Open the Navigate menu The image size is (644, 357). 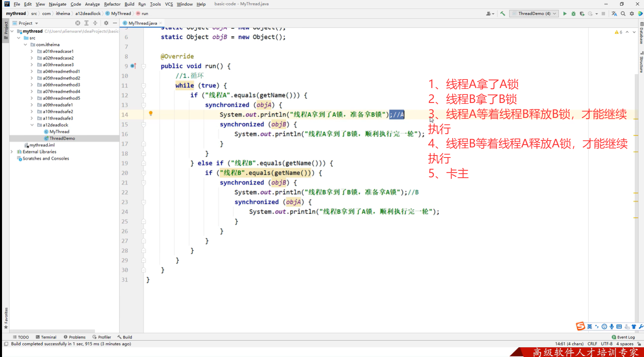pos(57,4)
